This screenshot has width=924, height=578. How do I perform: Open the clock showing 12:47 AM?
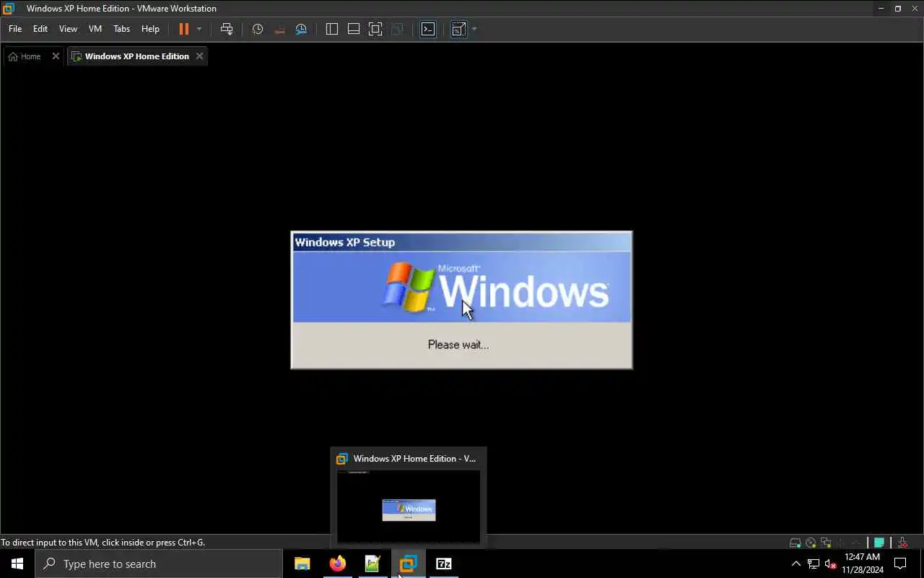pyautogui.click(x=863, y=564)
